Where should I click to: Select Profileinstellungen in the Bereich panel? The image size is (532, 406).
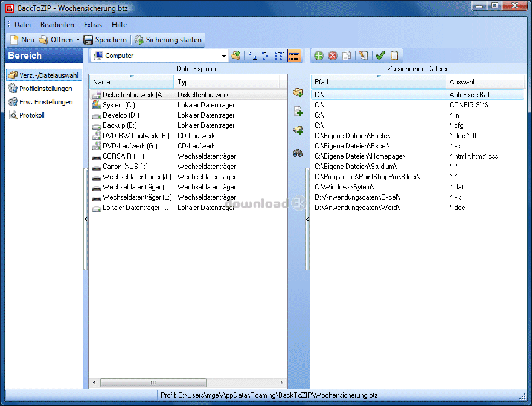pyautogui.click(x=45, y=89)
